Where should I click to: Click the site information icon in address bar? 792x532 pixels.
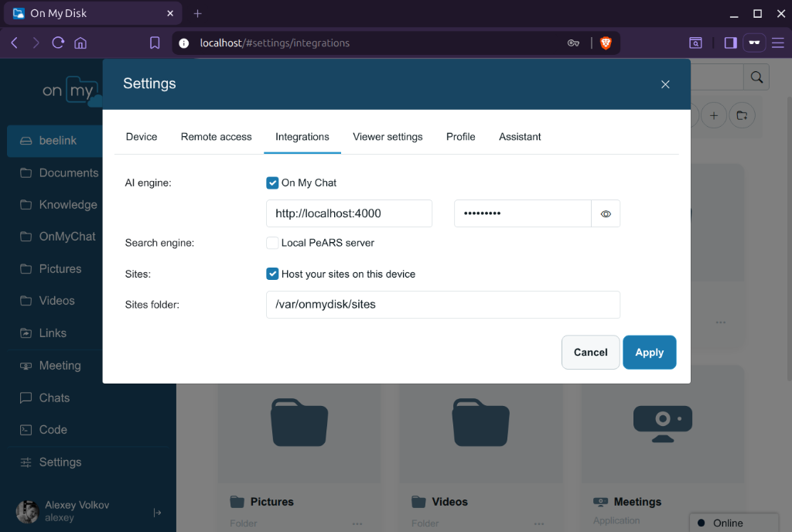tap(184, 43)
